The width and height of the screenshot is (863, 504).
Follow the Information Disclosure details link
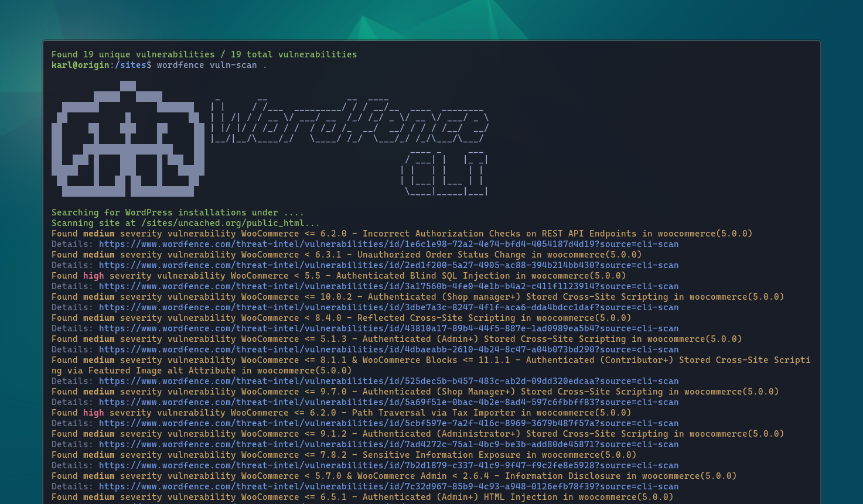(x=388, y=486)
